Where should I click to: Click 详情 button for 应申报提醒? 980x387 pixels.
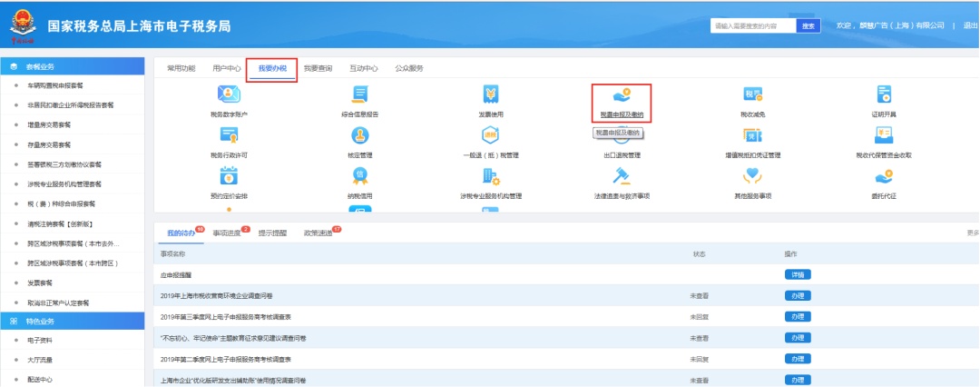pos(797,274)
